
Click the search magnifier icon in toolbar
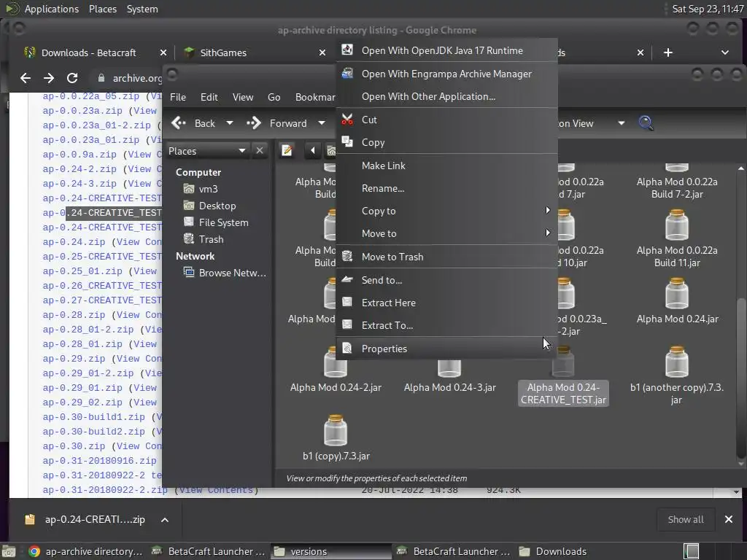646,122
